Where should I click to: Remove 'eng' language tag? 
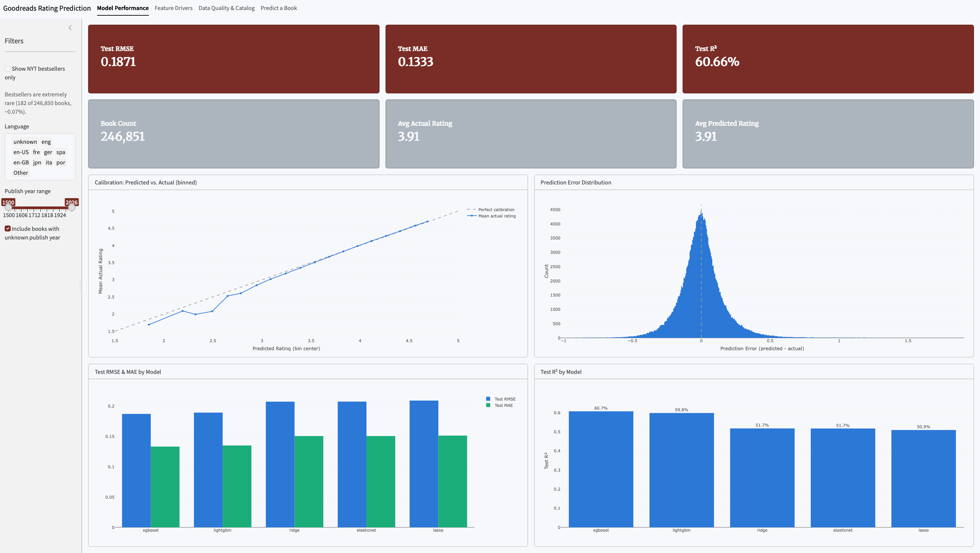pyautogui.click(x=46, y=142)
